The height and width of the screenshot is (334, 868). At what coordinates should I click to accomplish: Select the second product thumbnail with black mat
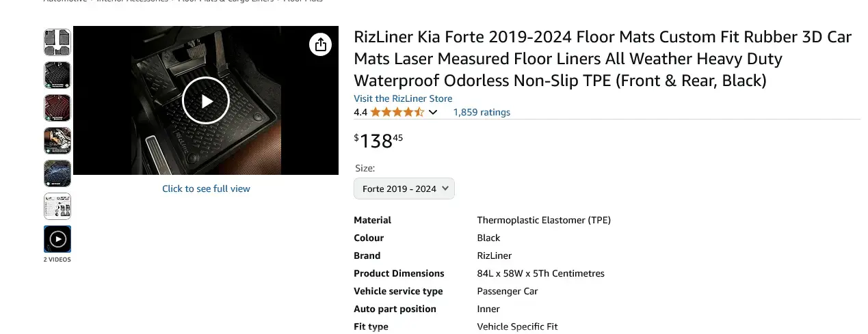[57, 75]
